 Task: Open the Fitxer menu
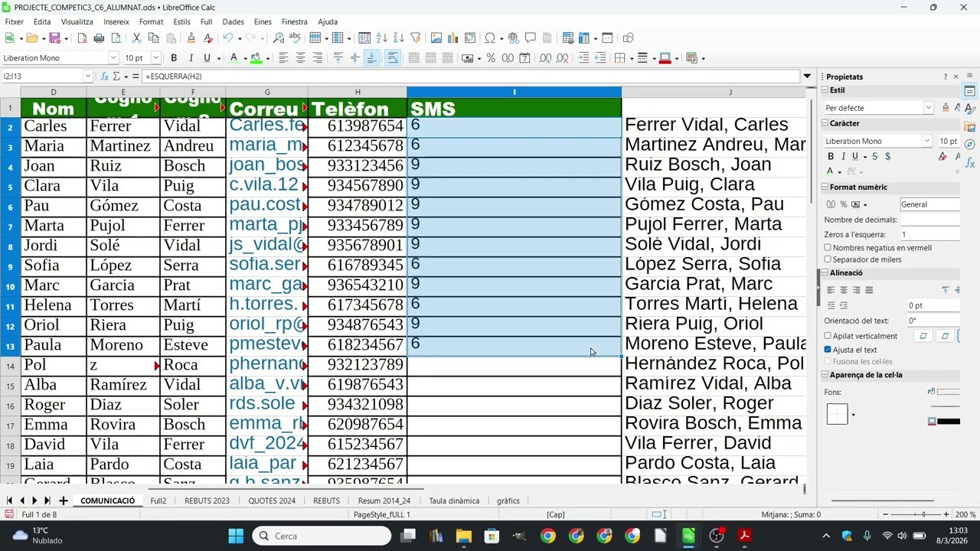point(14,22)
